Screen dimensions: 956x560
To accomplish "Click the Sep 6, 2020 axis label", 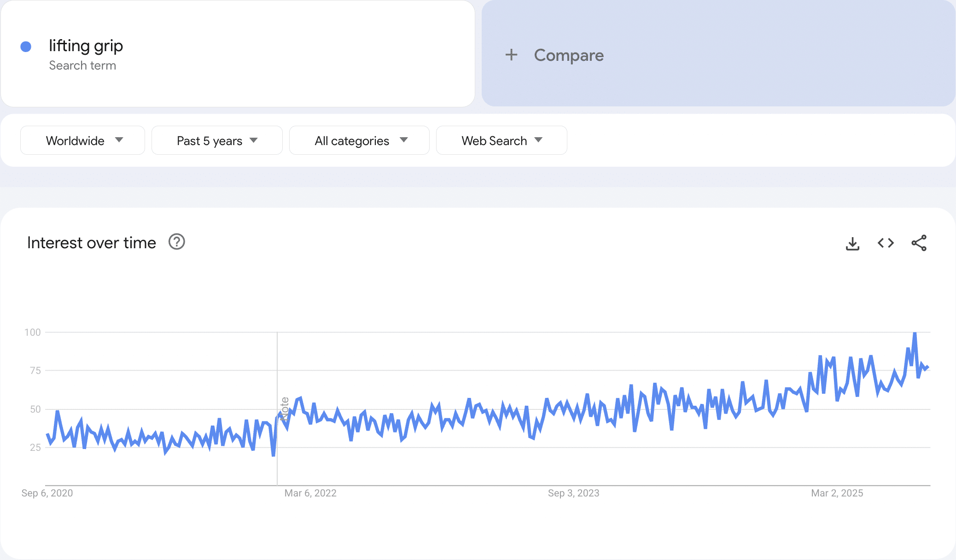I will click(47, 493).
